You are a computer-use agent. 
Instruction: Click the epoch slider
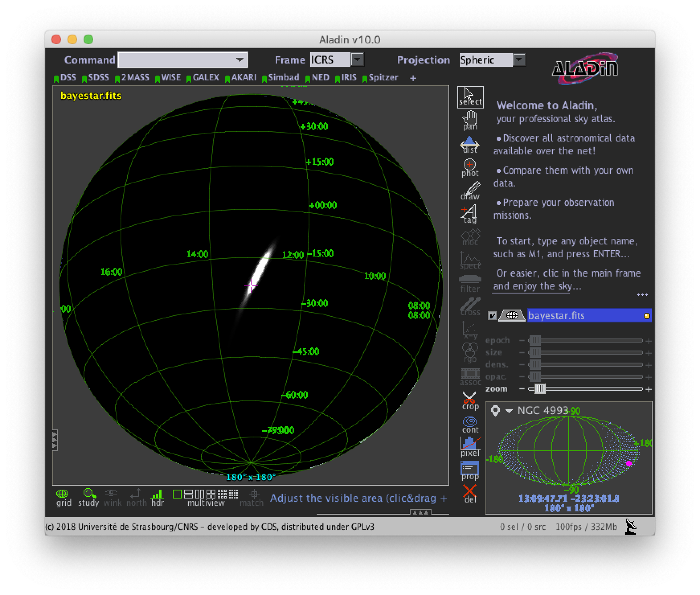[585, 341]
